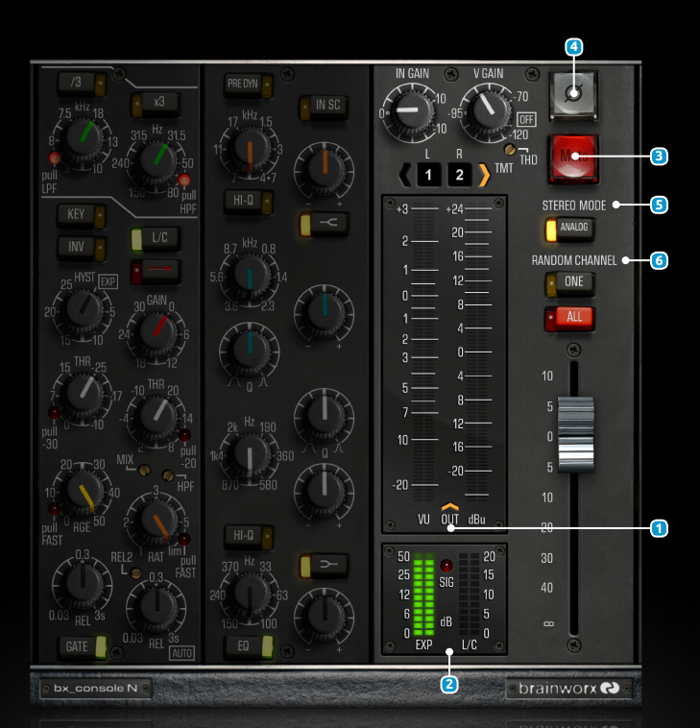This screenshot has height=728, width=700.
Task: Click the OUT meter mode selector
Action: tap(449, 516)
